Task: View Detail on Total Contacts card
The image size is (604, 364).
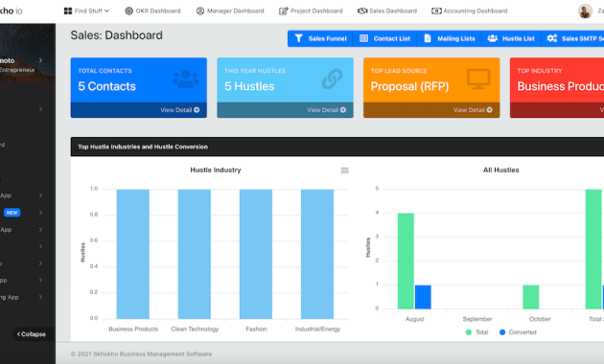Action: (x=180, y=110)
